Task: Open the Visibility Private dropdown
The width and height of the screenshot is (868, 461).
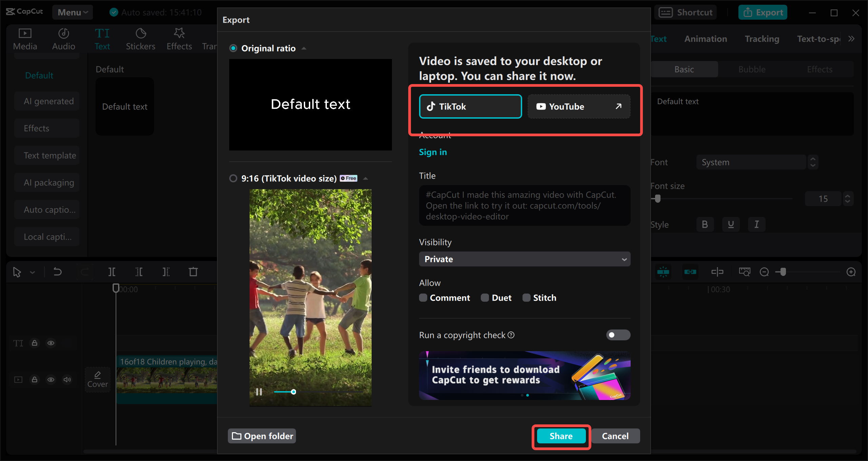Action: 524,259
